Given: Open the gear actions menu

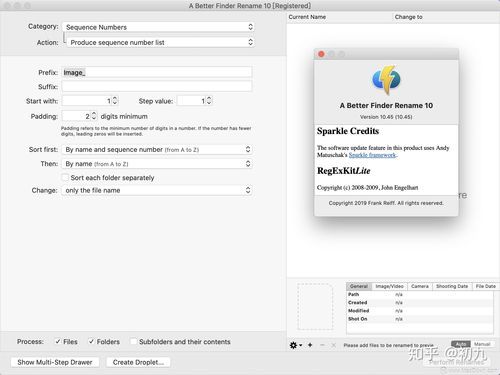Looking at the screenshot, I should click(x=295, y=345).
